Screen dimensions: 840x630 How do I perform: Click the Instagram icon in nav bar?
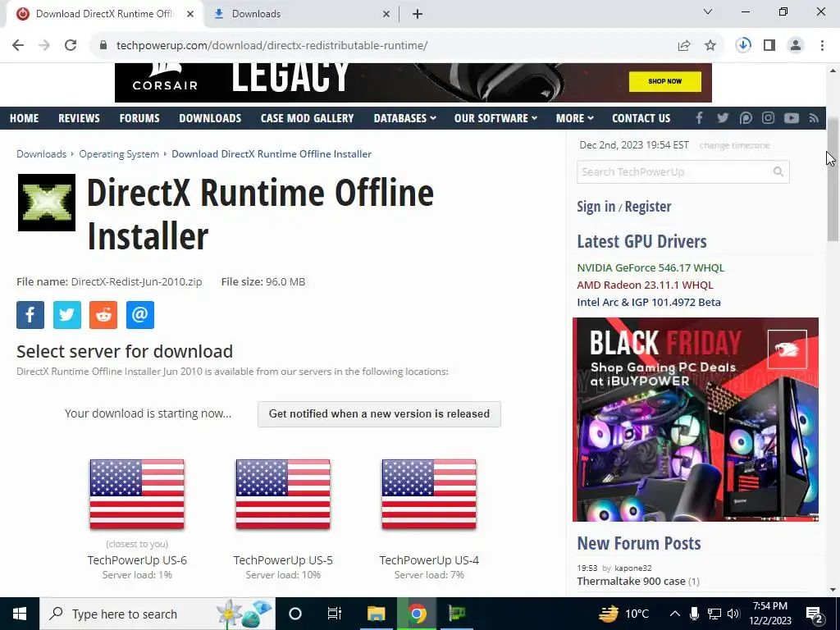point(768,118)
